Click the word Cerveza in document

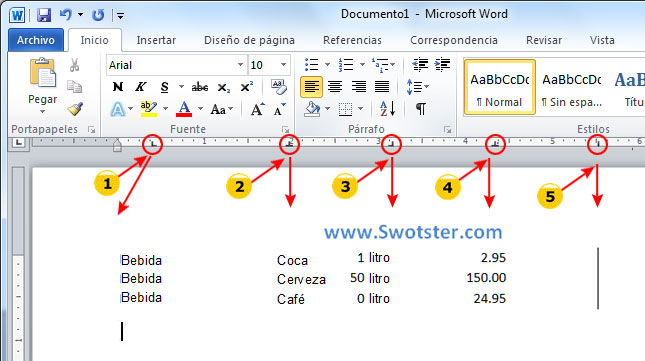(x=301, y=280)
